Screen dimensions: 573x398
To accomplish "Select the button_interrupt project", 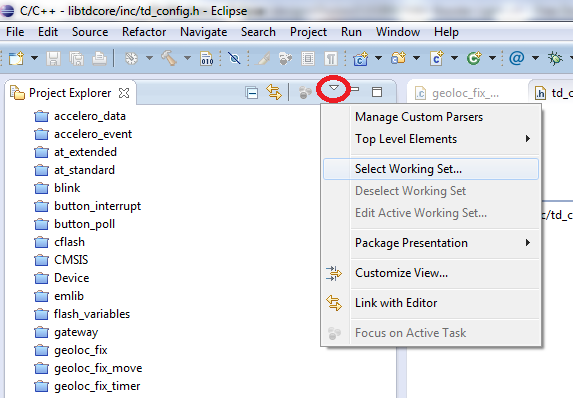I will tap(88, 206).
